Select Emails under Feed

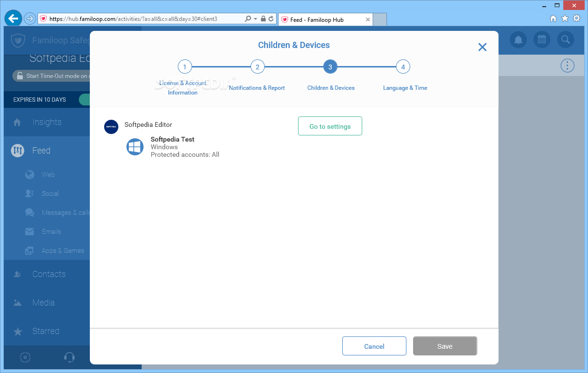click(51, 231)
